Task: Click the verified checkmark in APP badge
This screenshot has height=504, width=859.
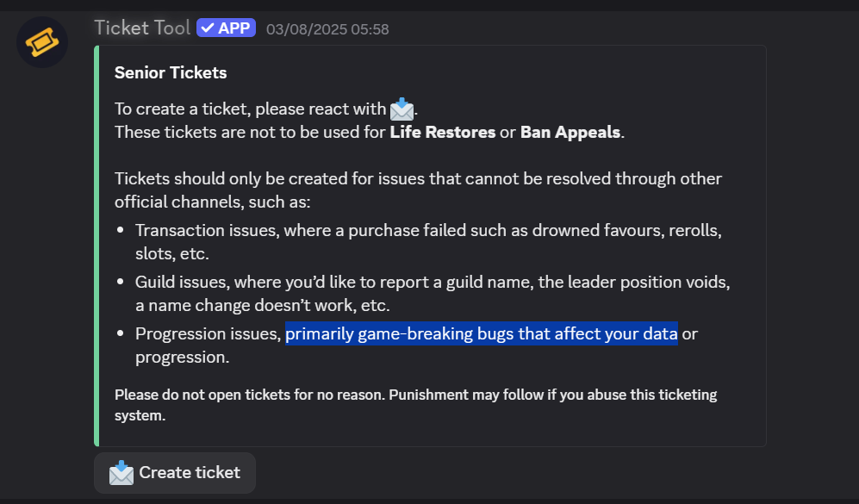Action: (207, 28)
